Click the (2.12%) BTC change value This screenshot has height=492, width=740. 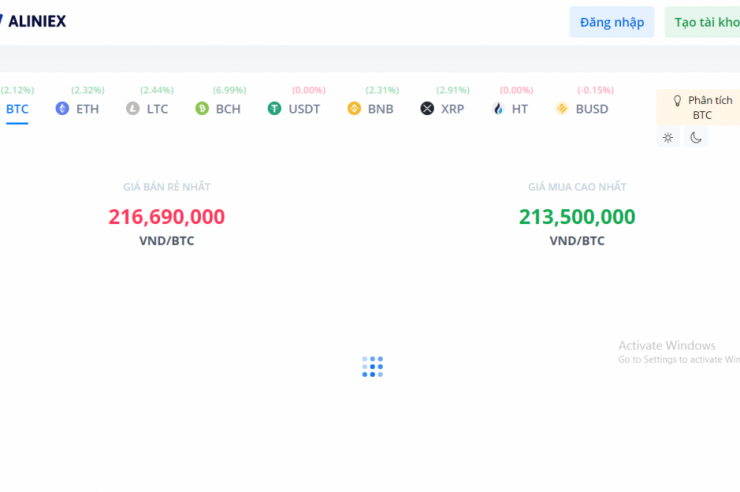[x=17, y=90]
